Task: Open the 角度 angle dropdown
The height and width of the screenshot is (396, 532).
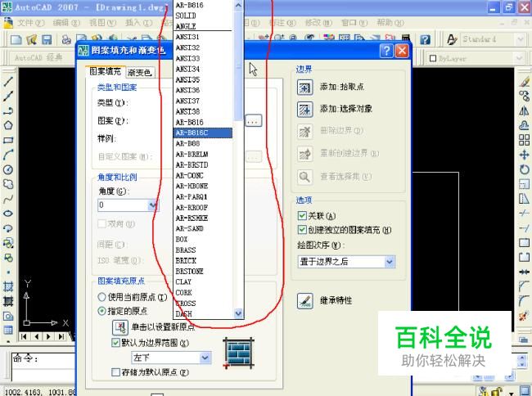Action: coord(153,205)
